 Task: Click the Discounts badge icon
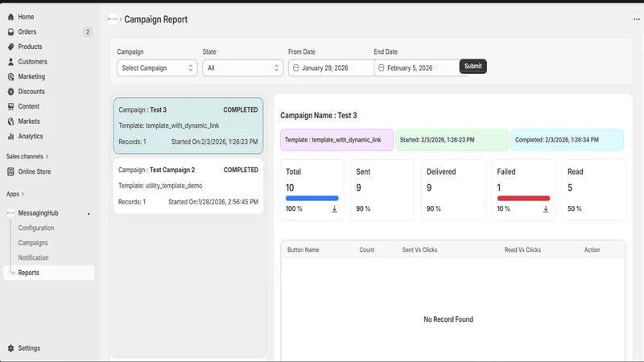tap(10, 92)
